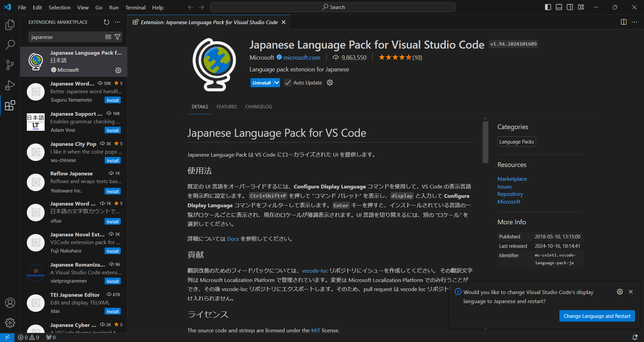Click Change Language and Restart

point(597,316)
